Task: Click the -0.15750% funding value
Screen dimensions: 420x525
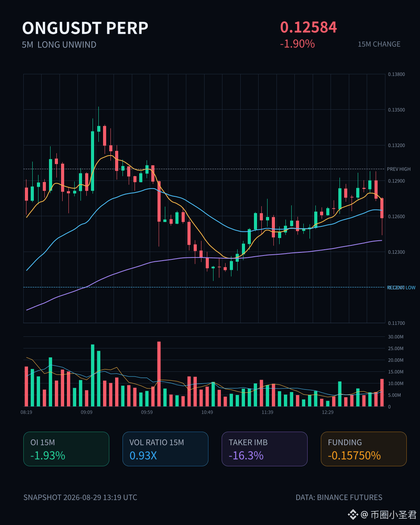Action: 354,455
